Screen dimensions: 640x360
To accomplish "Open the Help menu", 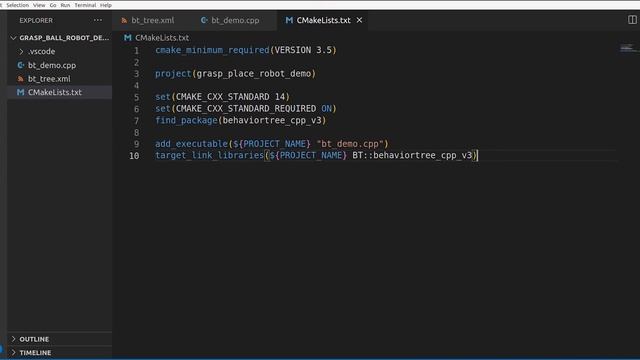I will click(106, 5).
